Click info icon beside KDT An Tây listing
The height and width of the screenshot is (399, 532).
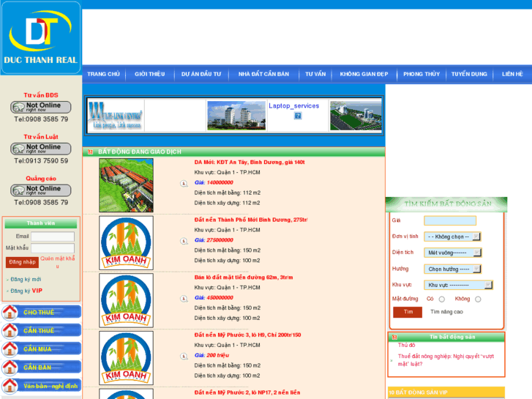pyautogui.click(x=184, y=183)
